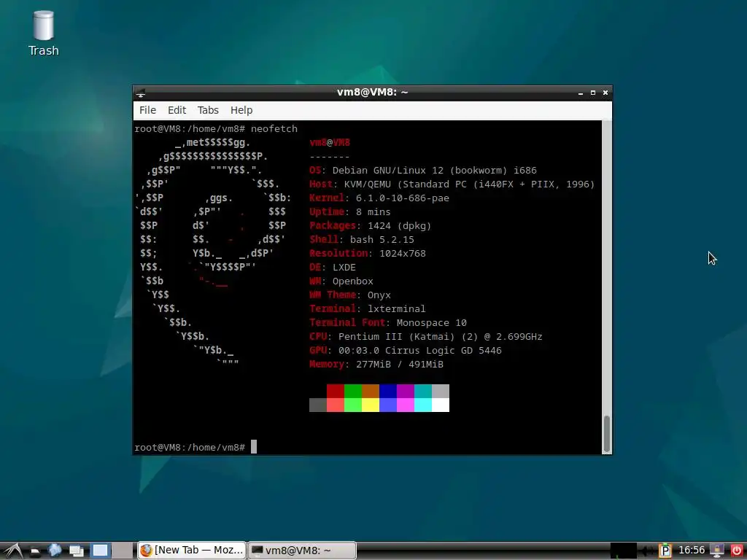The width and height of the screenshot is (747, 560).
Task: Click the dark magenta color block
Action: (406, 391)
